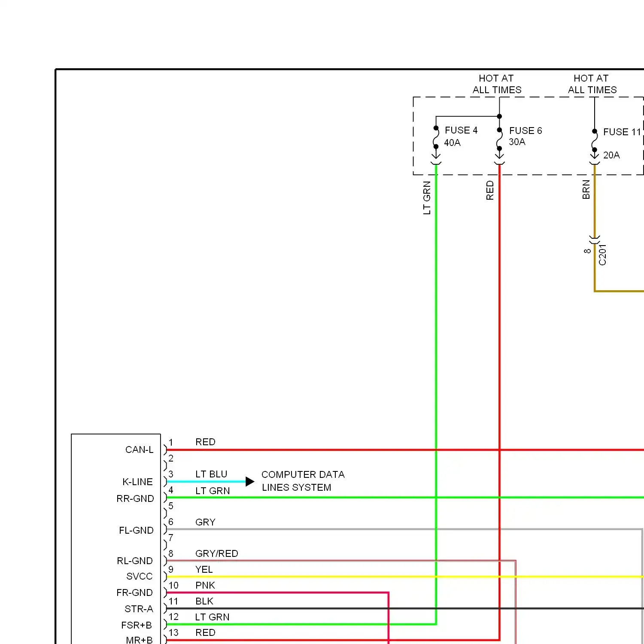Click the SVCC terminal label
The height and width of the screenshot is (644, 644).
click(x=140, y=576)
